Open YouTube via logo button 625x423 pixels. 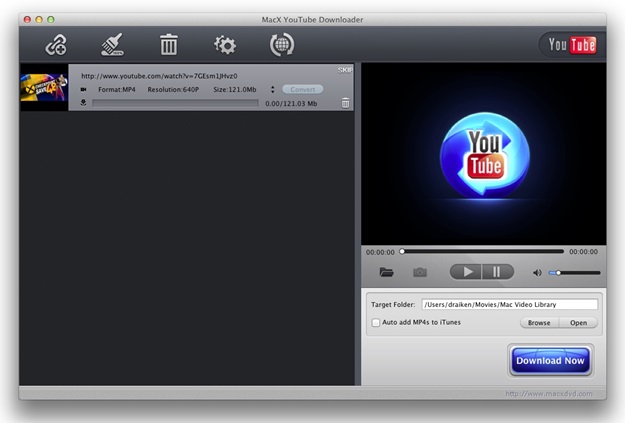pos(572,45)
